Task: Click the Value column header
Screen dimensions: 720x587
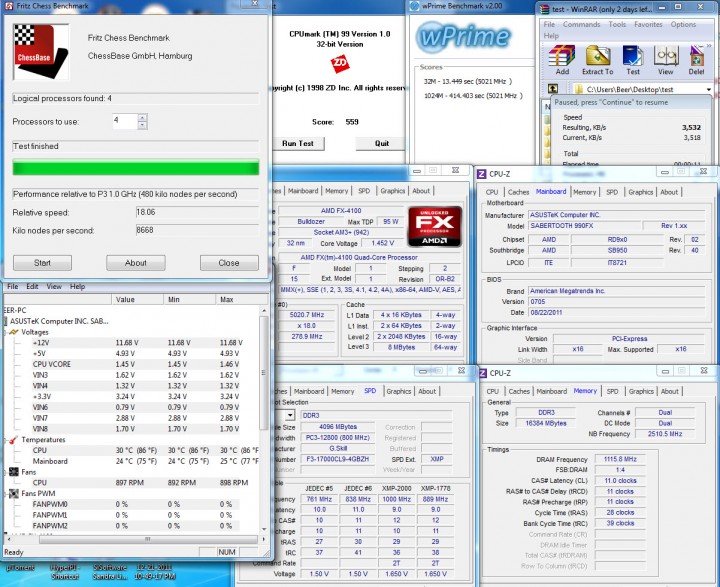Action: tap(137, 299)
